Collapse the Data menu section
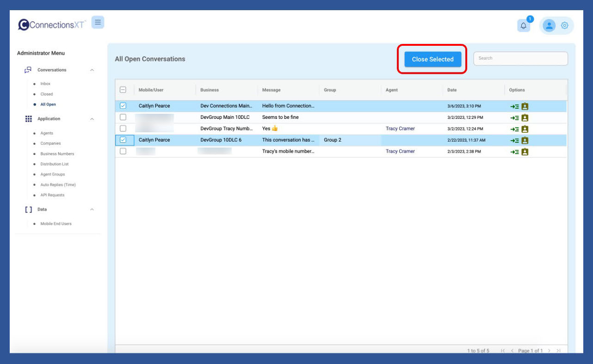This screenshot has width=593, height=364. click(x=92, y=210)
